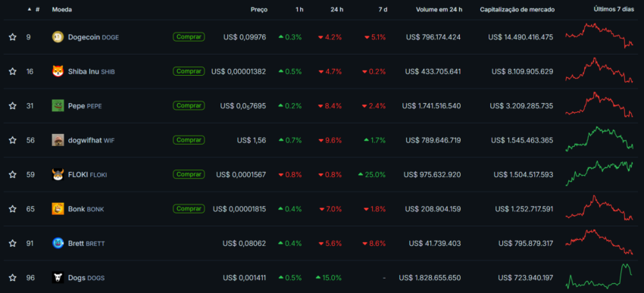Sort by rank # column arrow
This screenshot has width=644, height=293.
pos(29,9)
